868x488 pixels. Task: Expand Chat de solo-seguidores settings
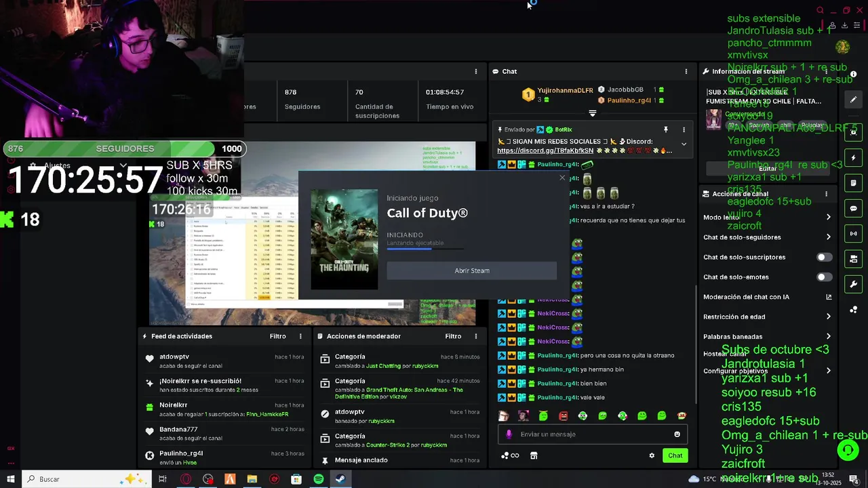click(828, 237)
